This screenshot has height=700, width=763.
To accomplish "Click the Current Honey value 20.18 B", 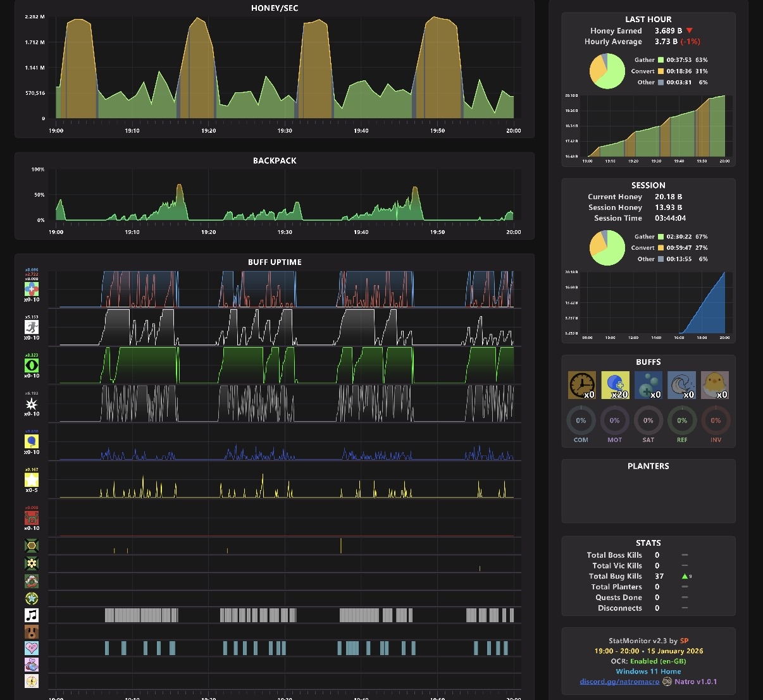I will [668, 197].
